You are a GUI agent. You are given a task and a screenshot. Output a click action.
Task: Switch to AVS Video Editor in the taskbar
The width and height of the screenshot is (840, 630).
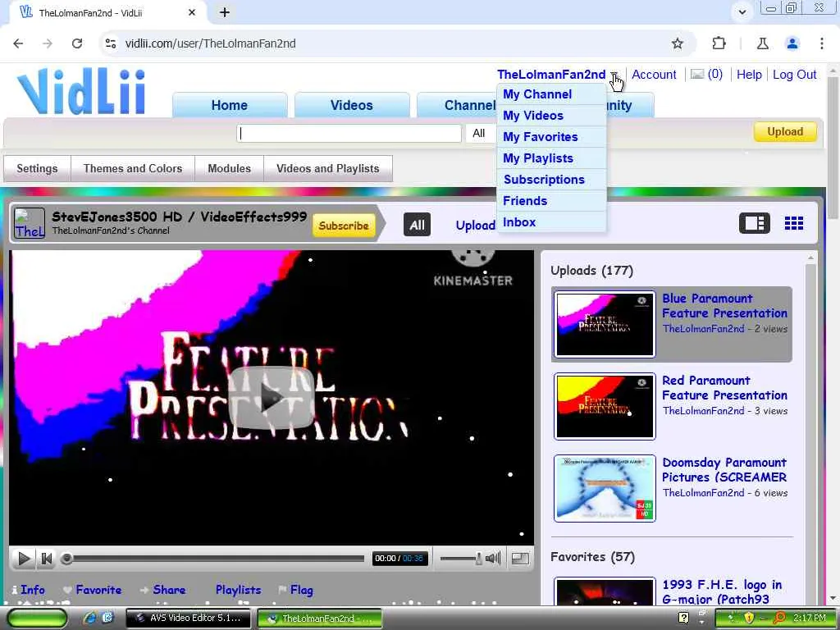point(188,618)
